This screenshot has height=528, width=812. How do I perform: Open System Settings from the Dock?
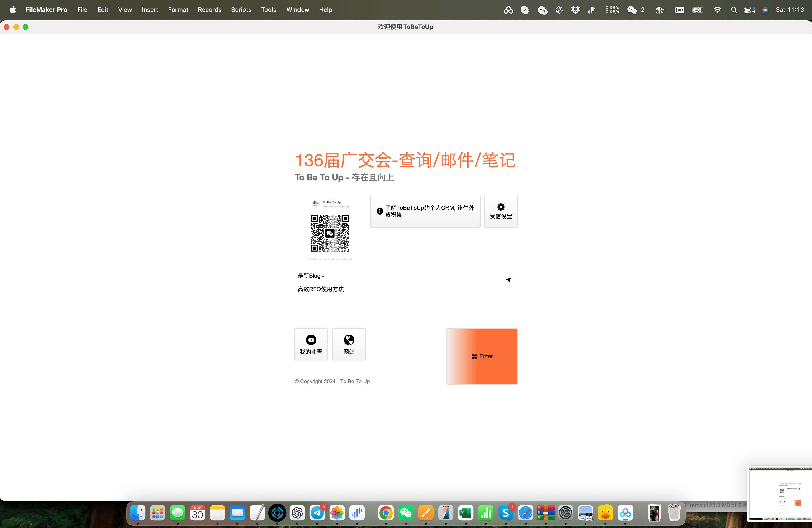565,513
